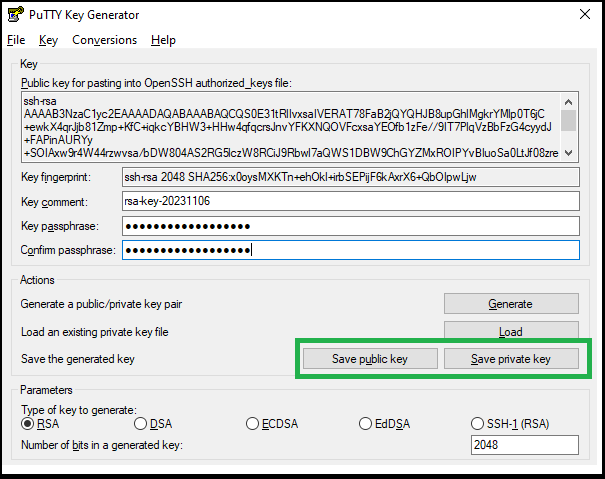Viewport: 605px width, 479px height.
Task: Select the SSH-1 (RSA) option
Action: [x=477, y=424]
